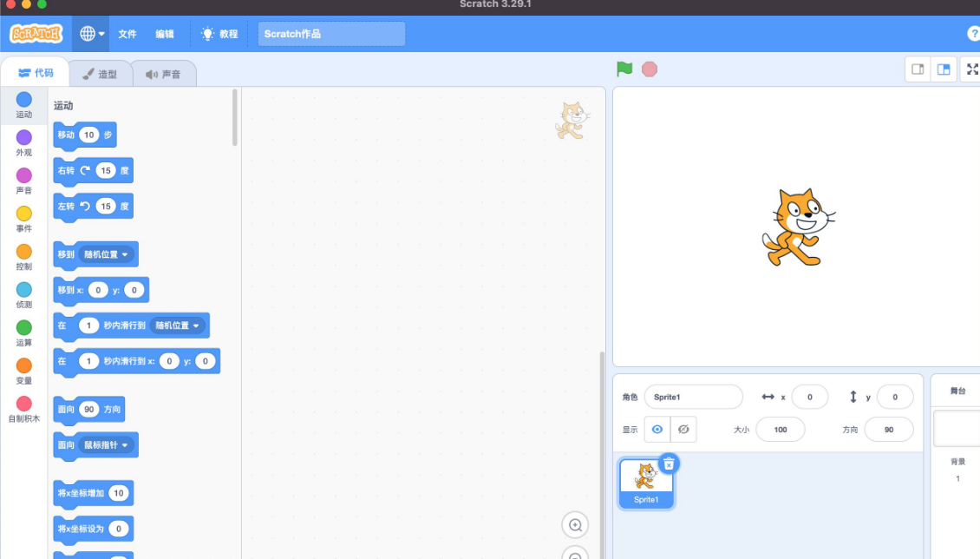The image size is (980, 559).
Task: Open 鼠标指针 dropdown in 面向 block
Action: 107,444
